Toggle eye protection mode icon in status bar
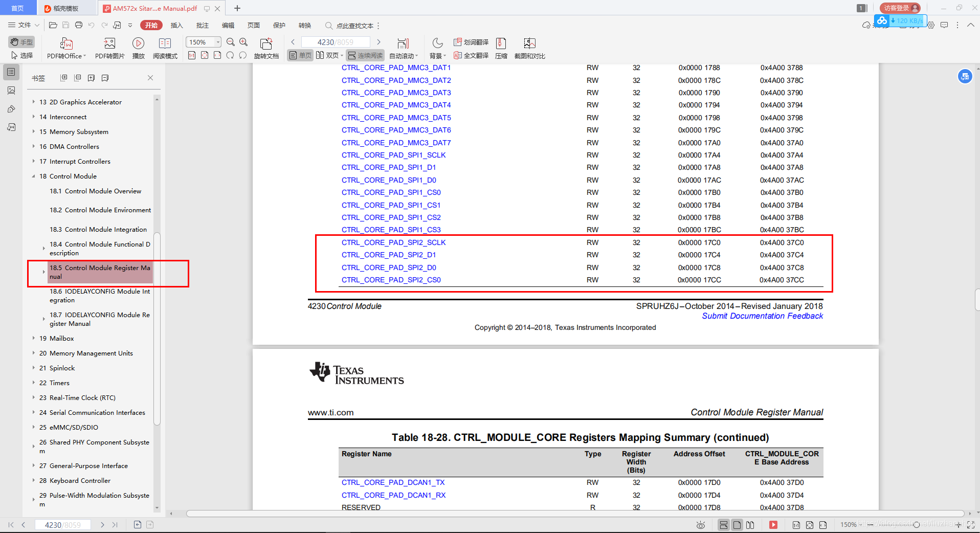The width and height of the screenshot is (980, 533). pos(700,525)
